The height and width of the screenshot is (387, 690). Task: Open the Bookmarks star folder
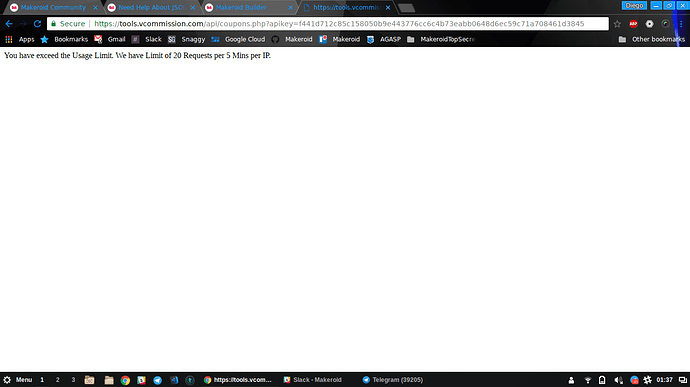64,39
